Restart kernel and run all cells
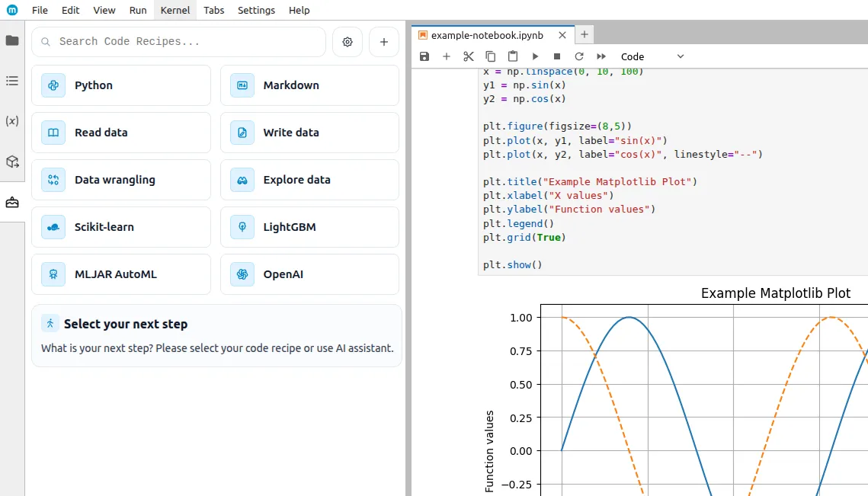This screenshot has height=496, width=868. [601, 56]
